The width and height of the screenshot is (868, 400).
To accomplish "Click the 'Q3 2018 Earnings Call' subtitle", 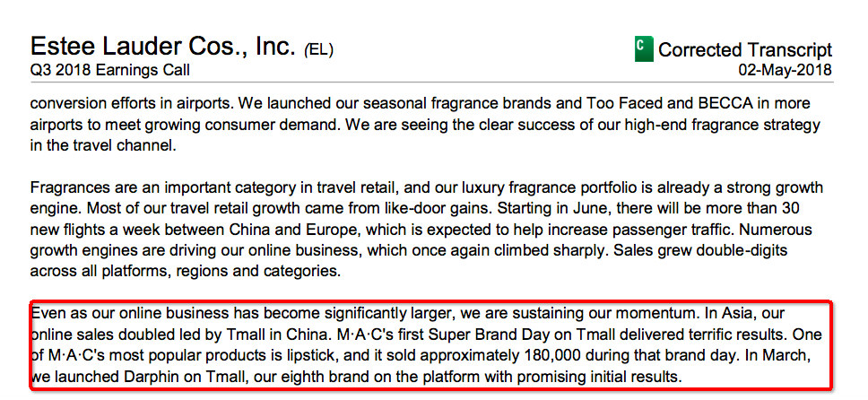I will click(110, 70).
